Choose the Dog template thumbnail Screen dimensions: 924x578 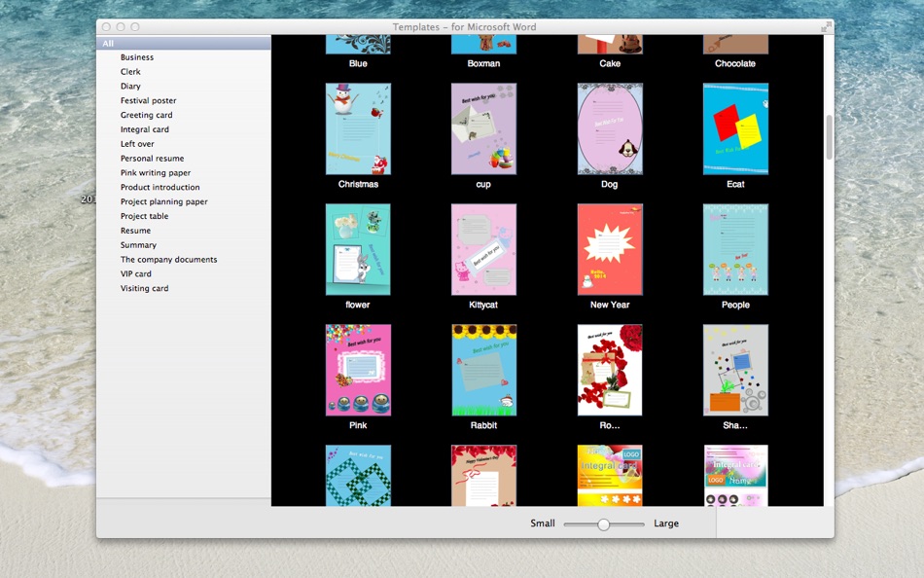coord(610,128)
